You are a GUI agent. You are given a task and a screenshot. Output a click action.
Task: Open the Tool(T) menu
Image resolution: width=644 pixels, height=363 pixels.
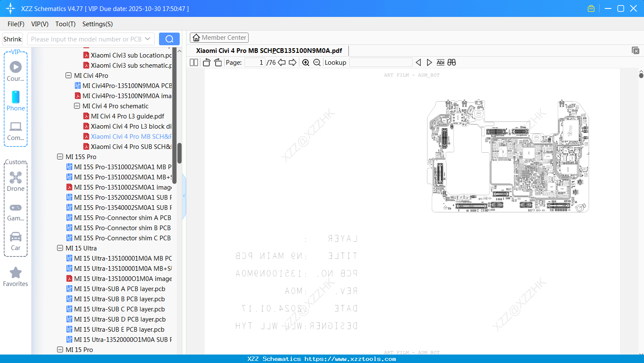click(x=65, y=24)
